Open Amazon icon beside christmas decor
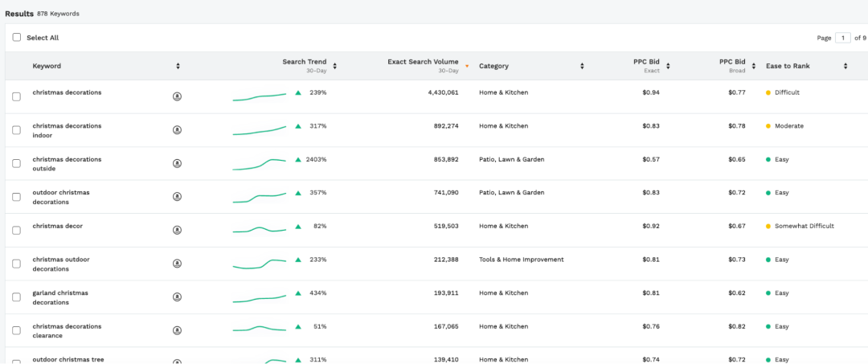 (177, 231)
